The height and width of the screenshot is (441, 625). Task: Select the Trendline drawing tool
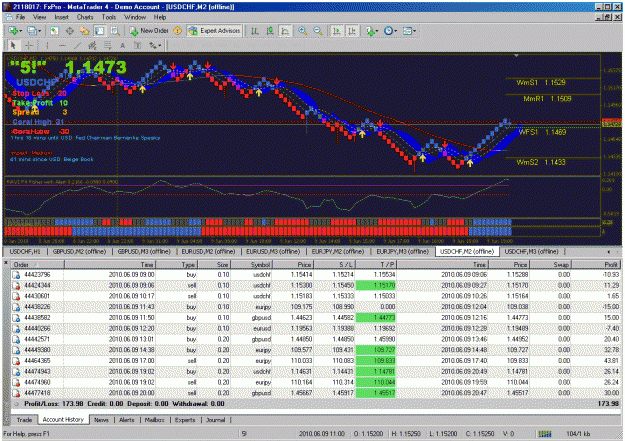[x=77, y=45]
